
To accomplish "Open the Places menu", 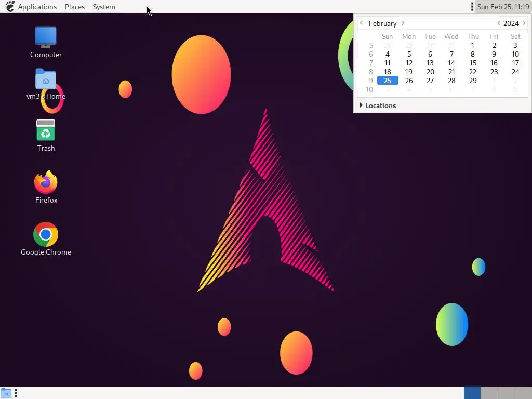I will pos(75,7).
